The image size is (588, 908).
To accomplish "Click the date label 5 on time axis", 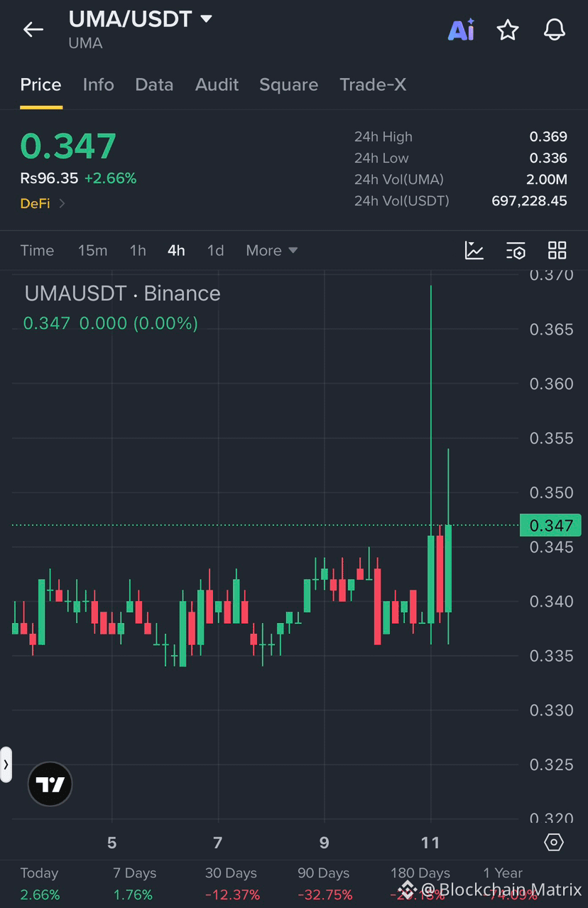I will 111,843.
